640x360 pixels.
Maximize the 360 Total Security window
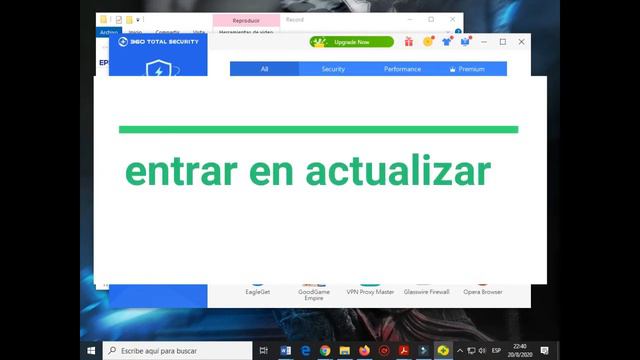(503, 42)
